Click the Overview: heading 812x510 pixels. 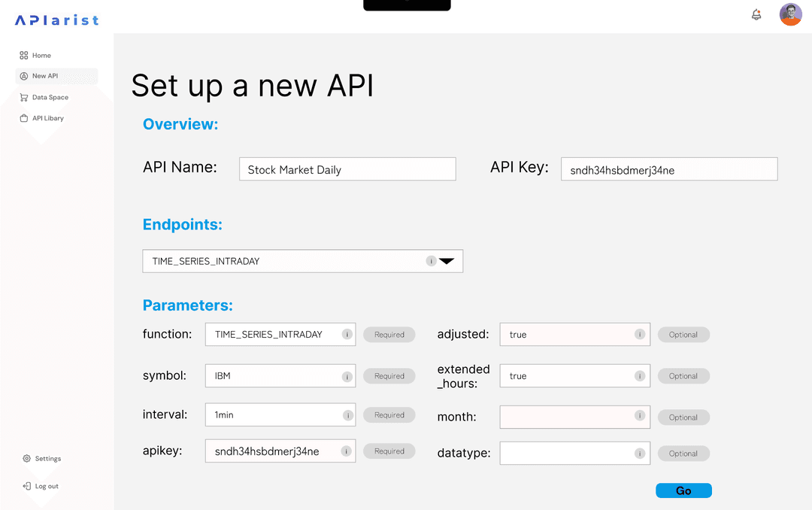coord(180,124)
